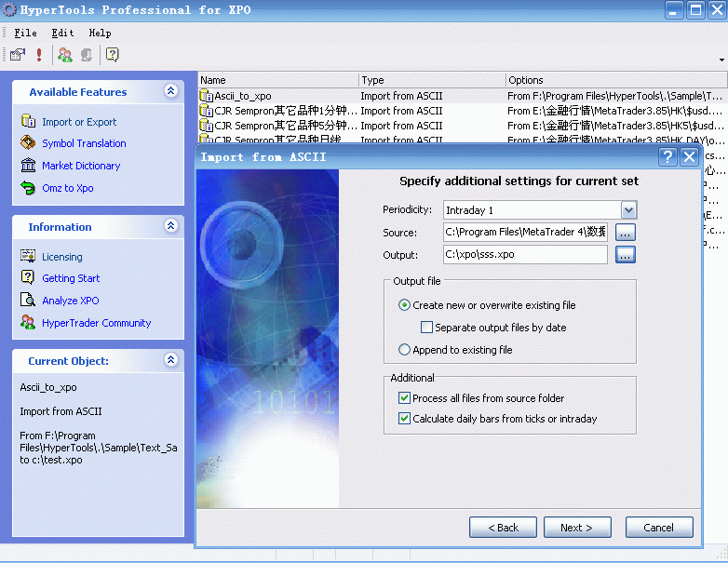The width and height of the screenshot is (728, 563).
Task: Click the dialog's question-mark help button
Action: pyautogui.click(x=667, y=157)
